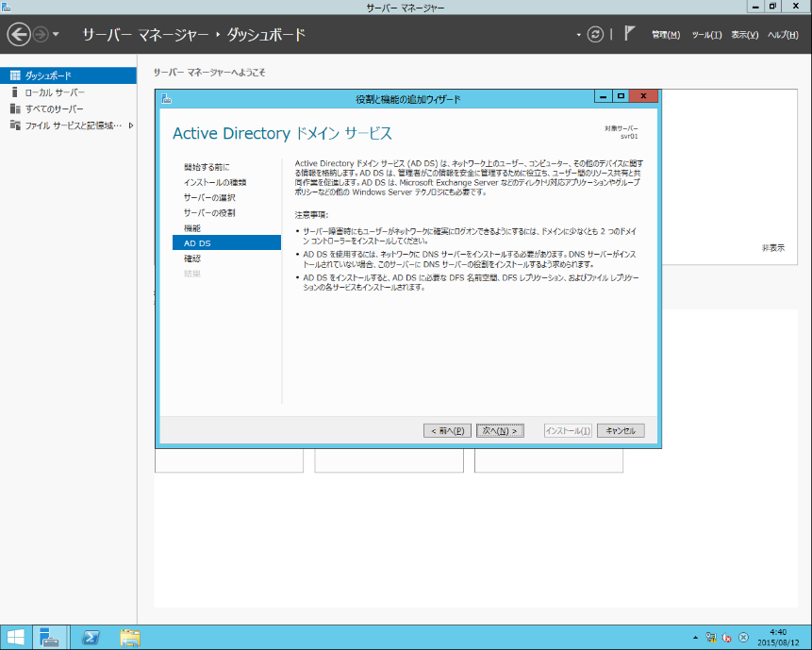Screen dimensions: 812x650
Task: Click the refresh icon in header
Action: click(x=595, y=35)
